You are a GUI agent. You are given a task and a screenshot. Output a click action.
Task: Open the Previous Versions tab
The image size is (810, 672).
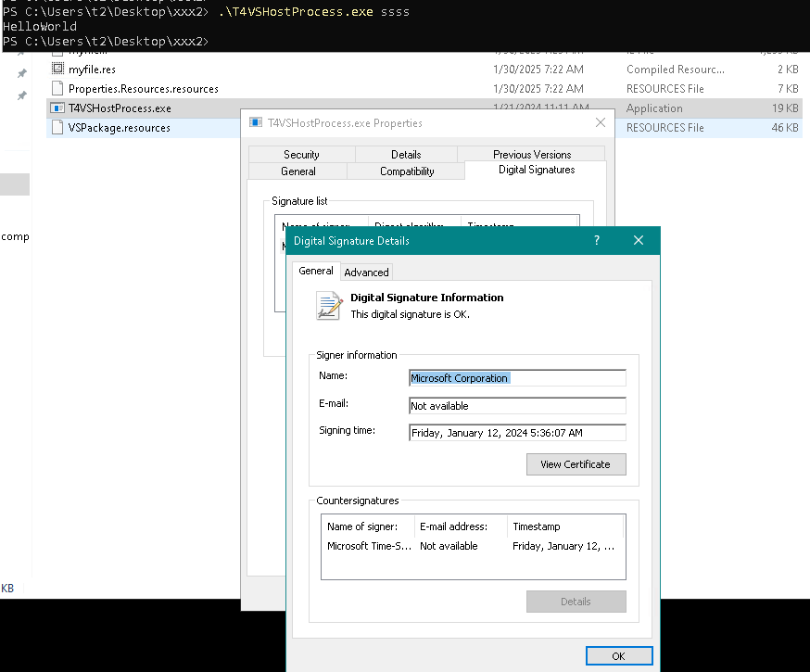pos(532,155)
